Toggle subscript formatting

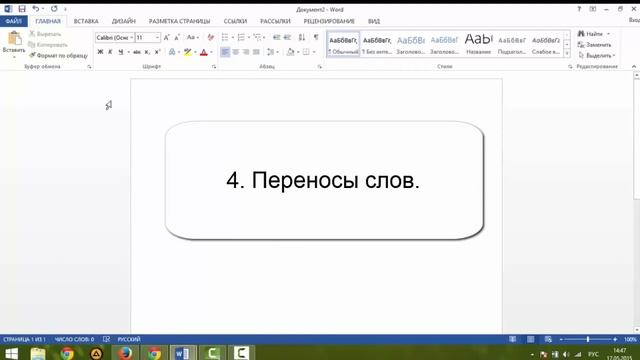click(x=147, y=52)
